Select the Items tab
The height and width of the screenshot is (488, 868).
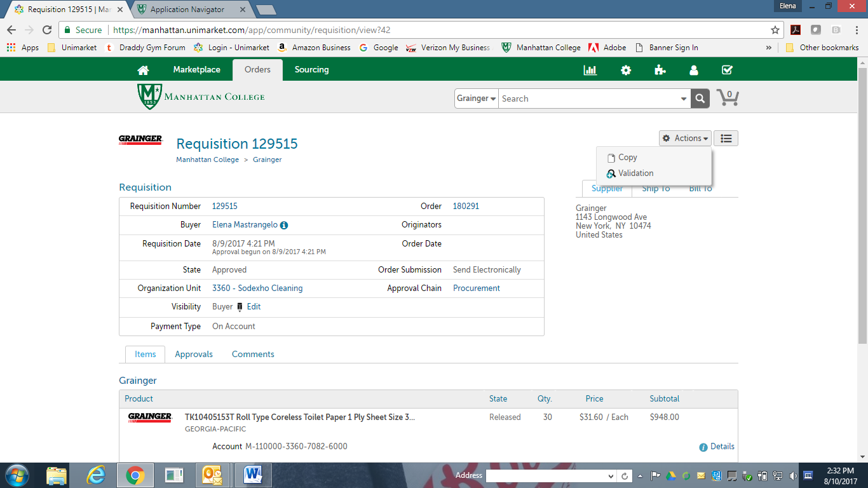(146, 355)
